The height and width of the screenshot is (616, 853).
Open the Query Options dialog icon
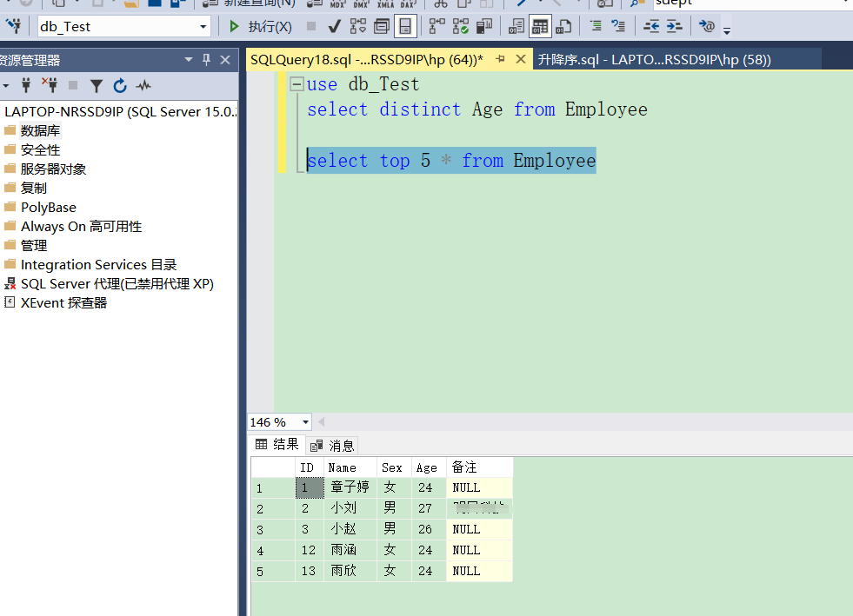[382, 26]
